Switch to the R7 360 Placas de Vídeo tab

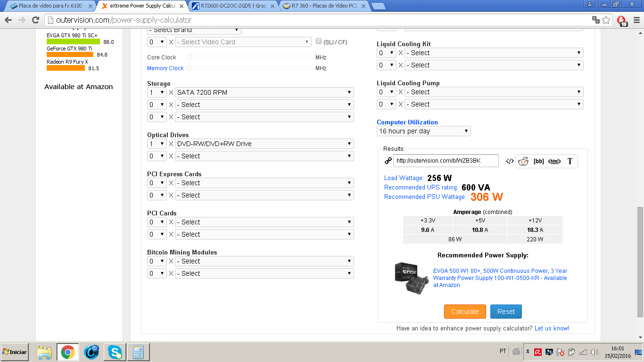point(323,6)
